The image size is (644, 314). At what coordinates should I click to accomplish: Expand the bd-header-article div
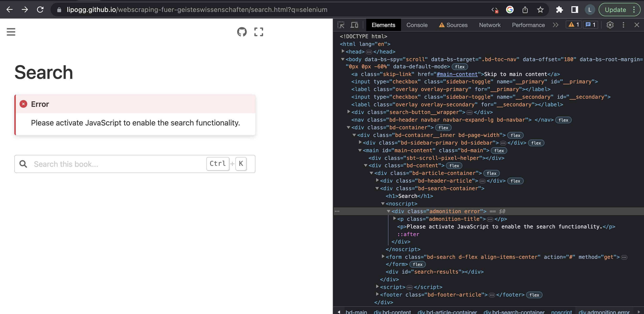tap(378, 180)
